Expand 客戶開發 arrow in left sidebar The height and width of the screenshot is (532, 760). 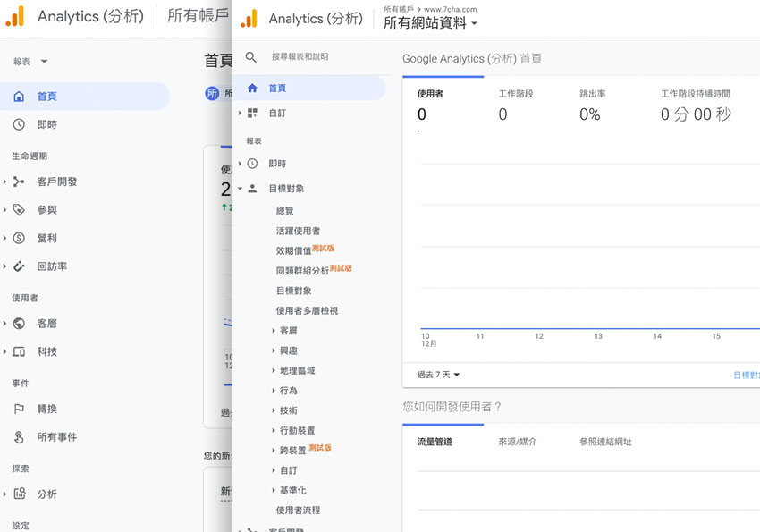[4, 182]
